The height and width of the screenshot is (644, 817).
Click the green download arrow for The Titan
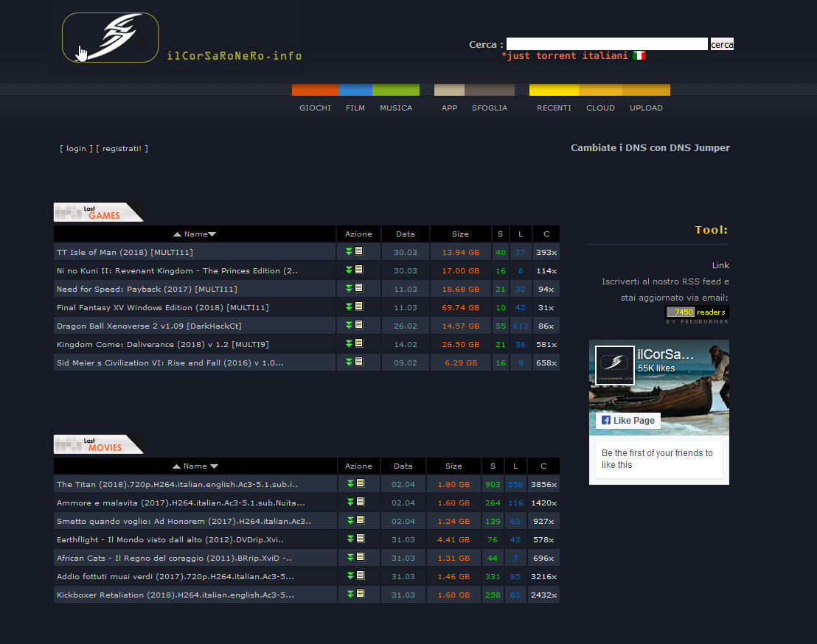click(x=351, y=484)
